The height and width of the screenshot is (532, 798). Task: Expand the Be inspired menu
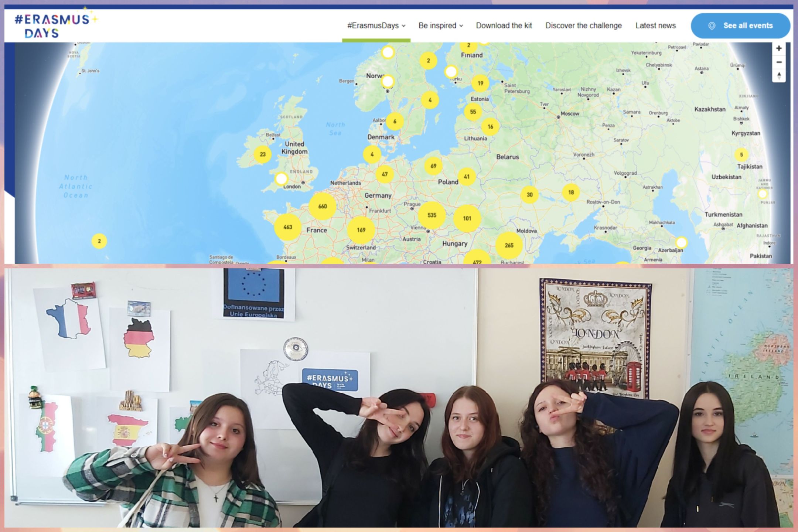click(x=440, y=25)
